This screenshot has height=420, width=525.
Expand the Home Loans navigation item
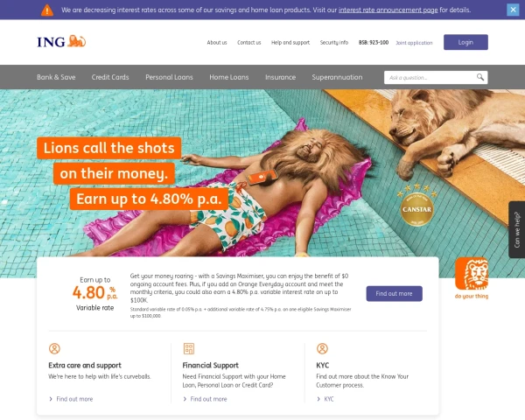(x=229, y=77)
